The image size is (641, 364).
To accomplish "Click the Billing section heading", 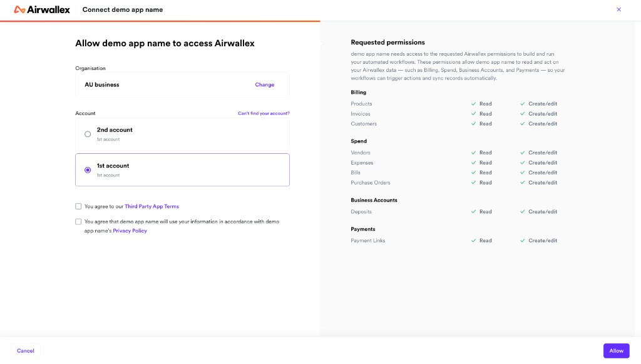I will 359,93.
